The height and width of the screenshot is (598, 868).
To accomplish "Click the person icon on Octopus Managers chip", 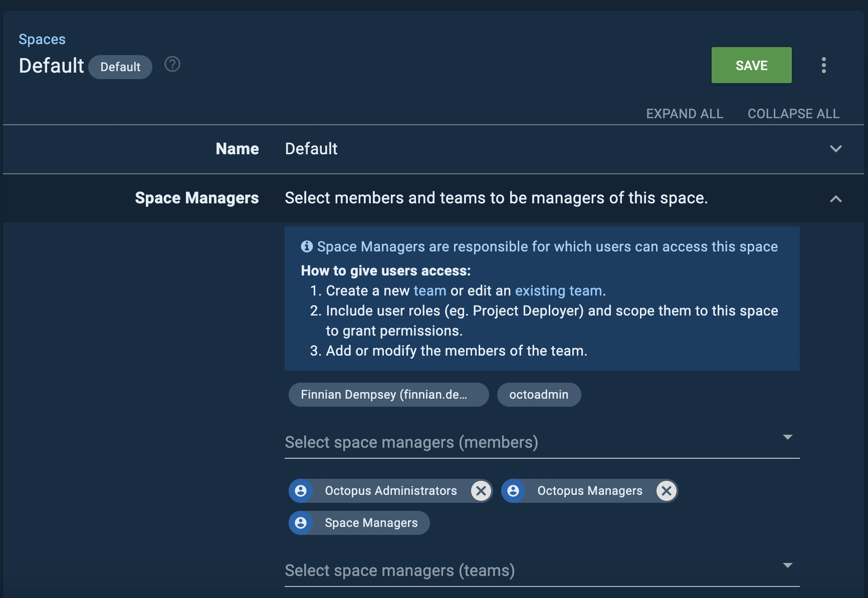I will tap(513, 491).
